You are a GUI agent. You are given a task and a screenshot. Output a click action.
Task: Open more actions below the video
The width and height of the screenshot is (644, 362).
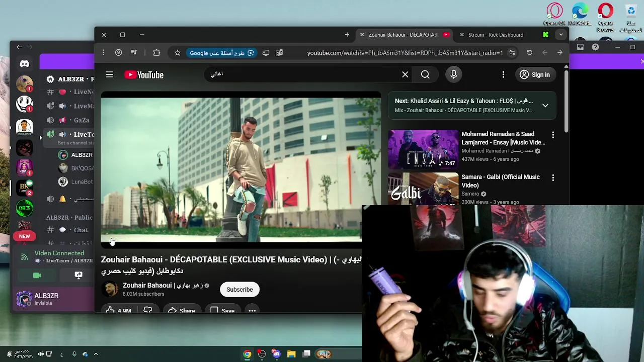252,310
